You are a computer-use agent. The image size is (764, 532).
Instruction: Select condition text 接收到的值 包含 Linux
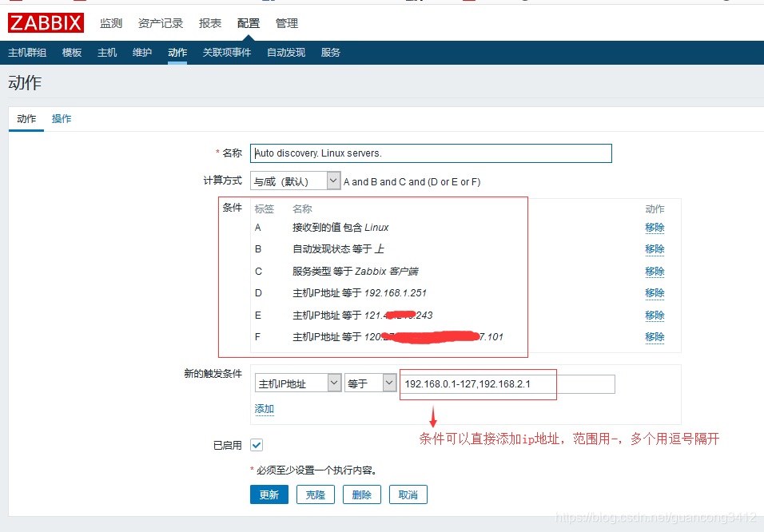click(340, 228)
